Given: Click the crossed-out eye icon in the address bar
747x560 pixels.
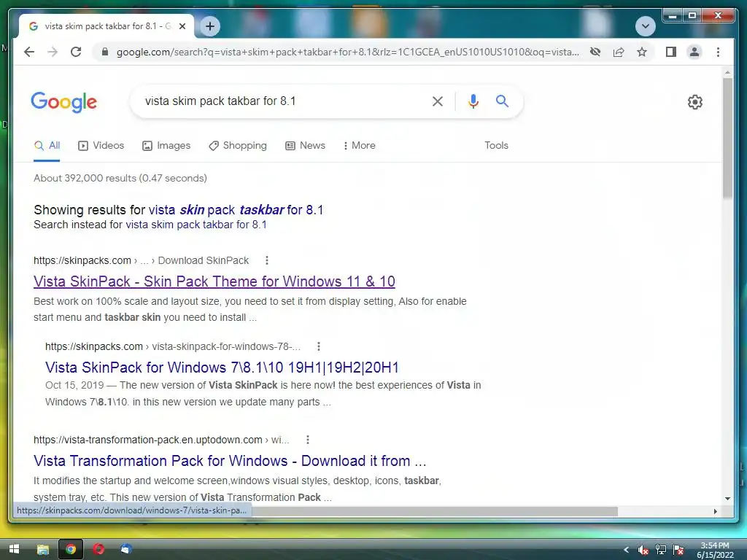Looking at the screenshot, I should [x=595, y=52].
